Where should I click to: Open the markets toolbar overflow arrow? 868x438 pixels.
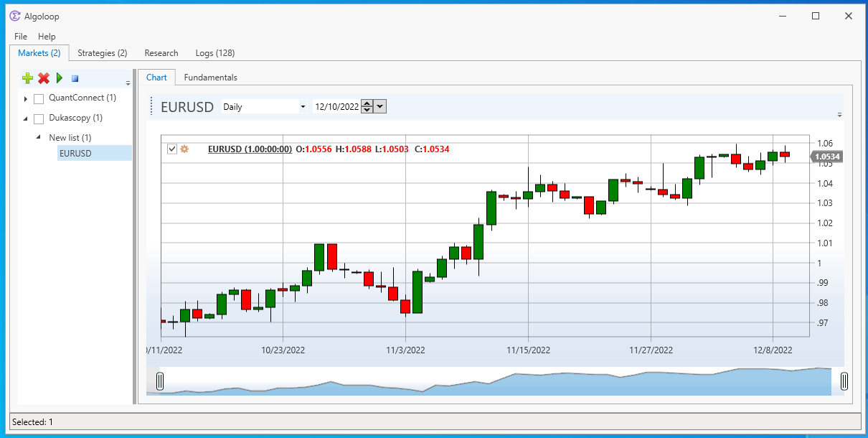point(128,83)
